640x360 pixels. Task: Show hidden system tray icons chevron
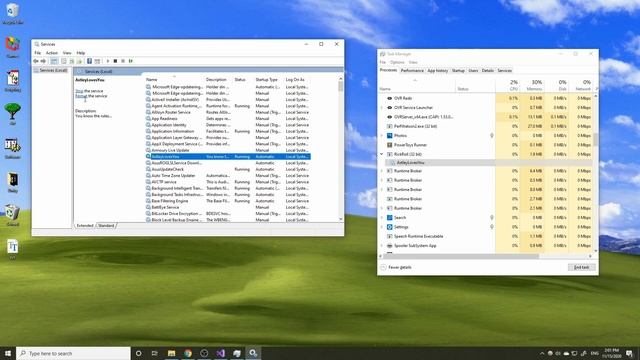point(542,353)
